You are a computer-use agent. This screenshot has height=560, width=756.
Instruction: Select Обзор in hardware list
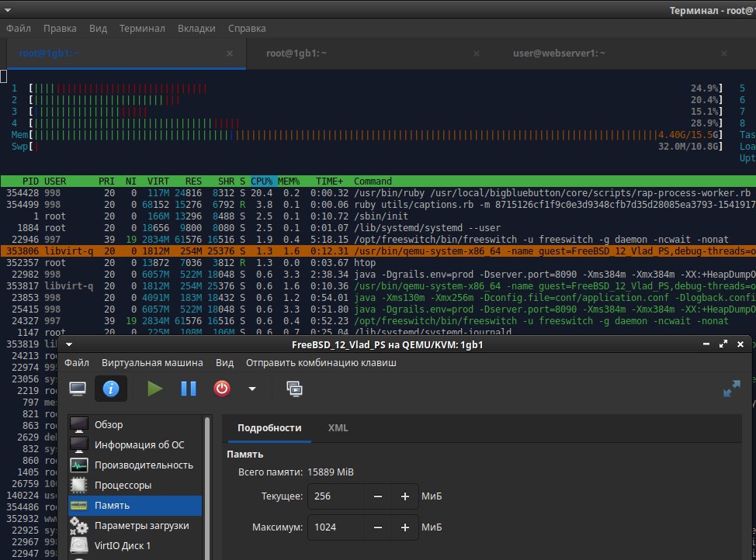tap(135, 424)
